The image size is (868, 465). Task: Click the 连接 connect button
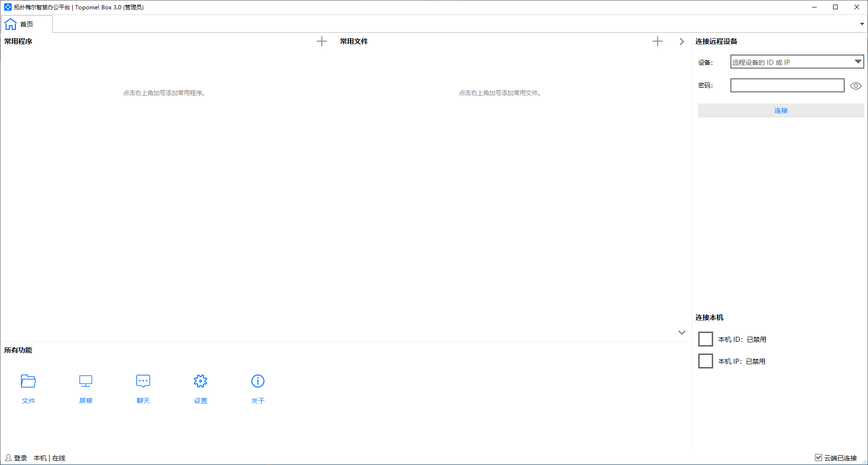coord(781,111)
